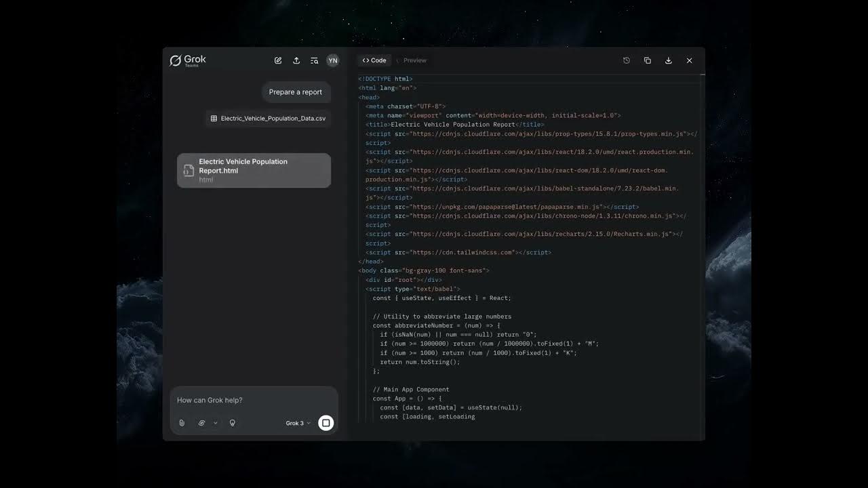Attach a file with the paperclip icon
The image size is (868, 488).
(182, 423)
